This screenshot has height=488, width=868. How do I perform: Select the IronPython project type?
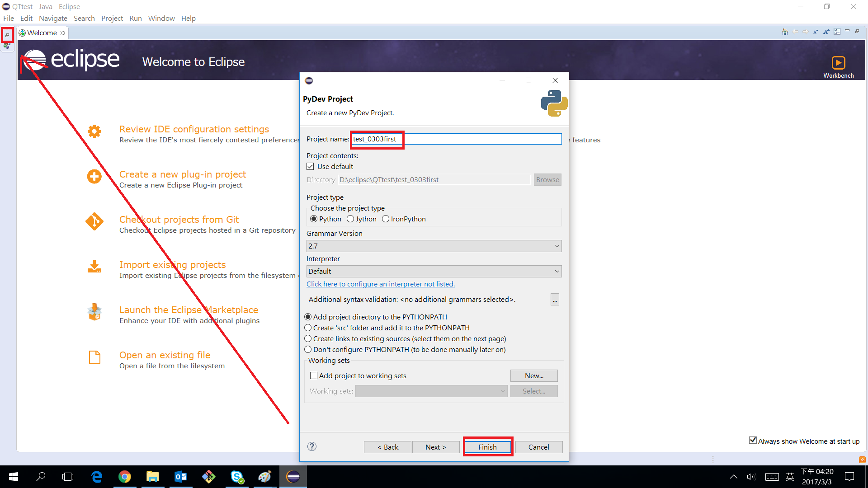pos(386,219)
